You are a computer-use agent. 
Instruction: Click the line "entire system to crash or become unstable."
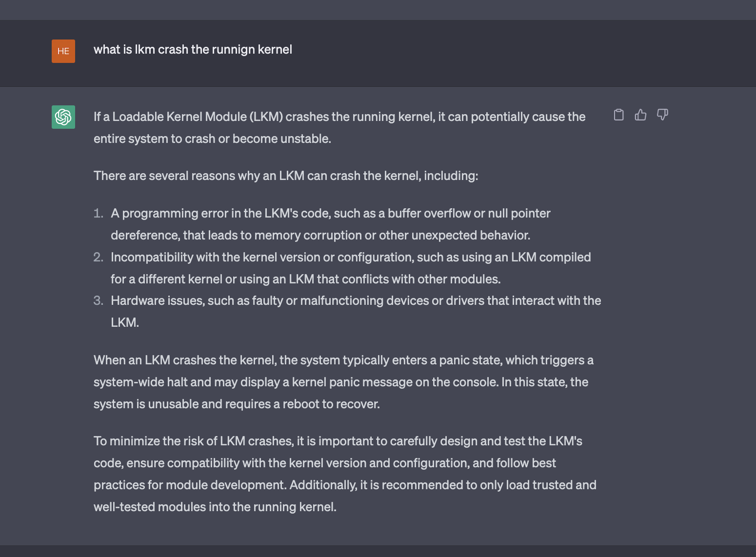pos(212,139)
